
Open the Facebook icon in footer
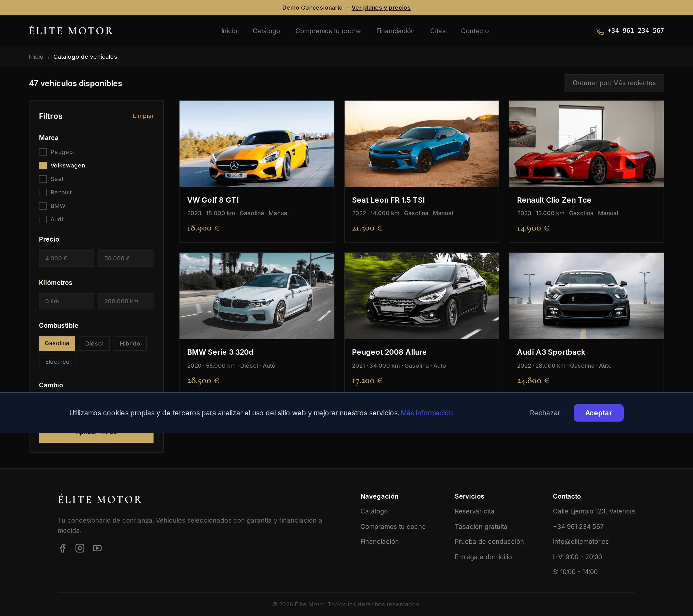pyautogui.click(x=63, y=548)
